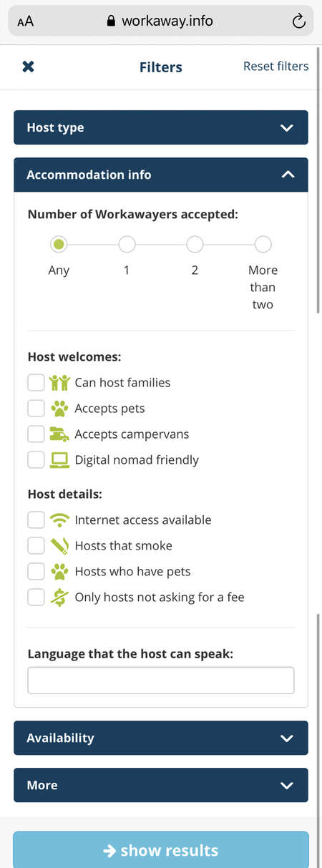Reload the page using the browser refresh icon
Viewport: 322px width, 868px height.
pos(299,21)
